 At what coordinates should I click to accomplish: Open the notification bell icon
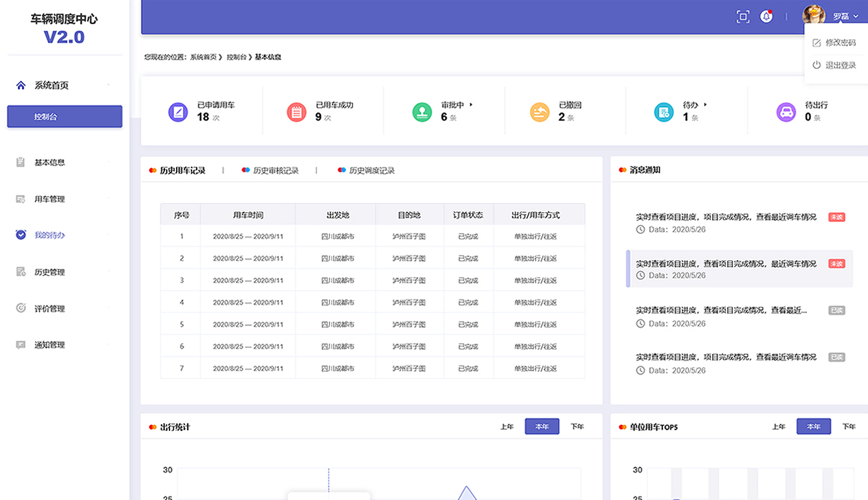tap(766, 17)
